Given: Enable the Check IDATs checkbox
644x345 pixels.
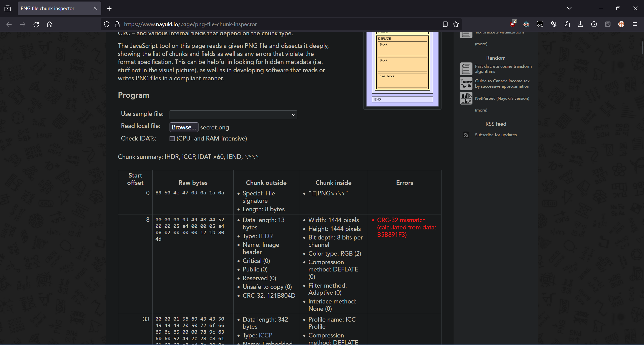Looking at the screenshot, I should click(172, 139).
